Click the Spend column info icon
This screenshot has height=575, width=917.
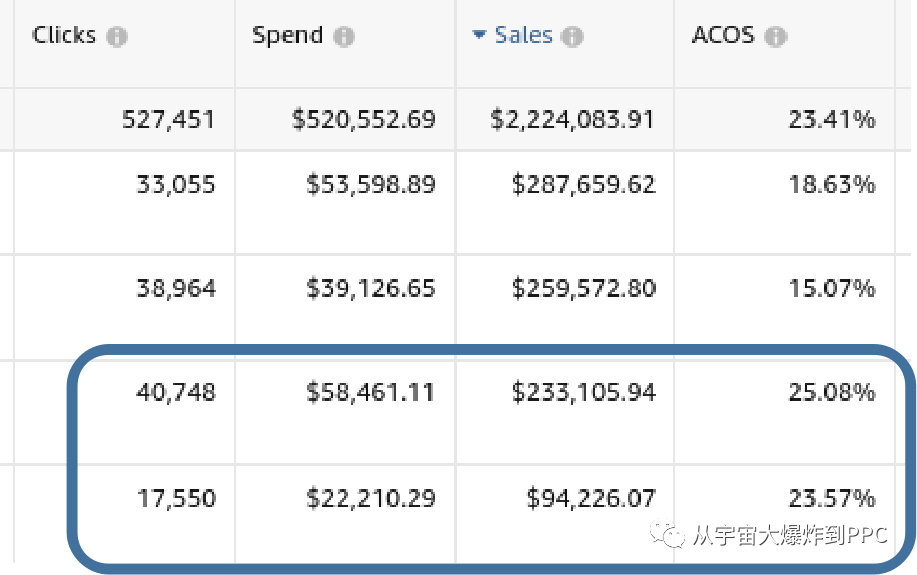[344, 37]
